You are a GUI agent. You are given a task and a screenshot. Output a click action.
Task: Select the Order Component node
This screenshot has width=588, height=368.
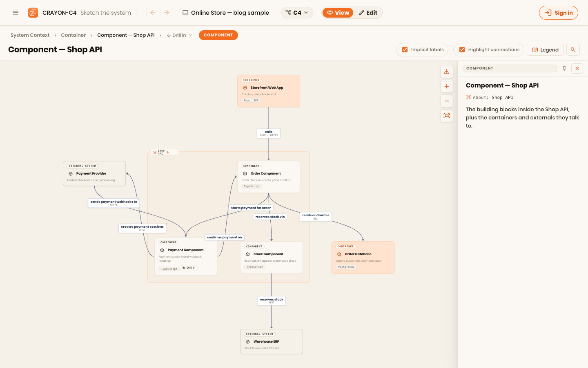pyautogui.click(x=269, y=177)
